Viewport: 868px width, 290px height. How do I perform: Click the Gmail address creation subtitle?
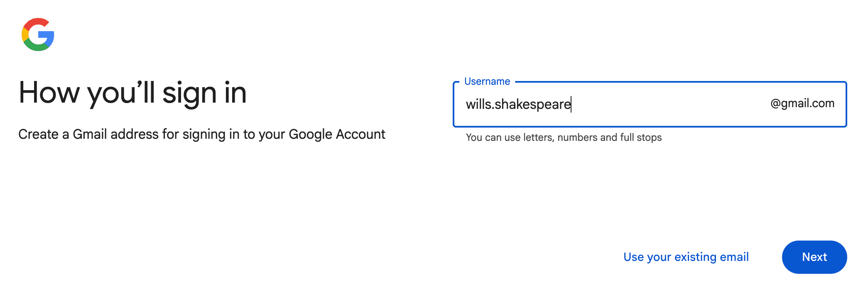click(x=201, y=134)
